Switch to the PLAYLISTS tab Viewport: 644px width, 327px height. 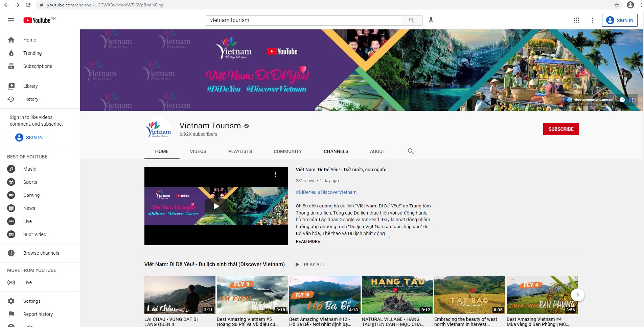pos(240,151)
